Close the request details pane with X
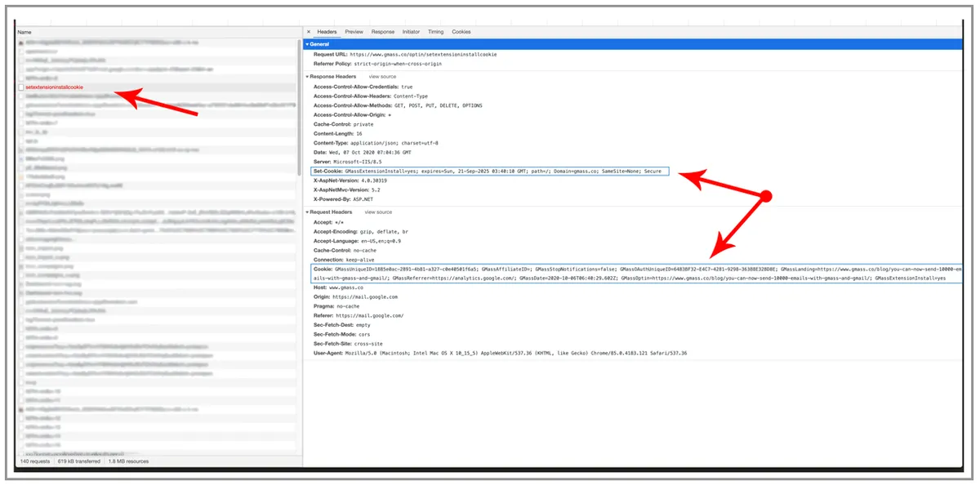The height and width of the screenshot is (490, 980). [x=308, y=32]
